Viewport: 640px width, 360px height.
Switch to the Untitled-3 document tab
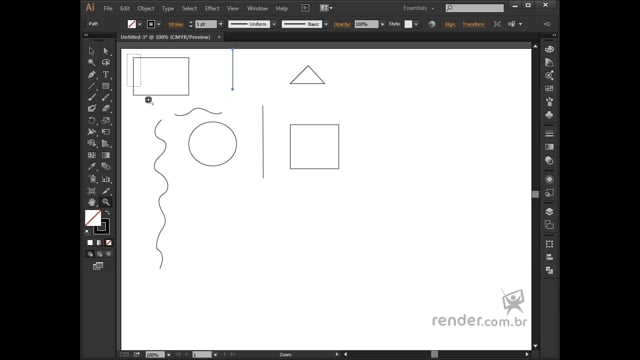(x=165, y=37)
